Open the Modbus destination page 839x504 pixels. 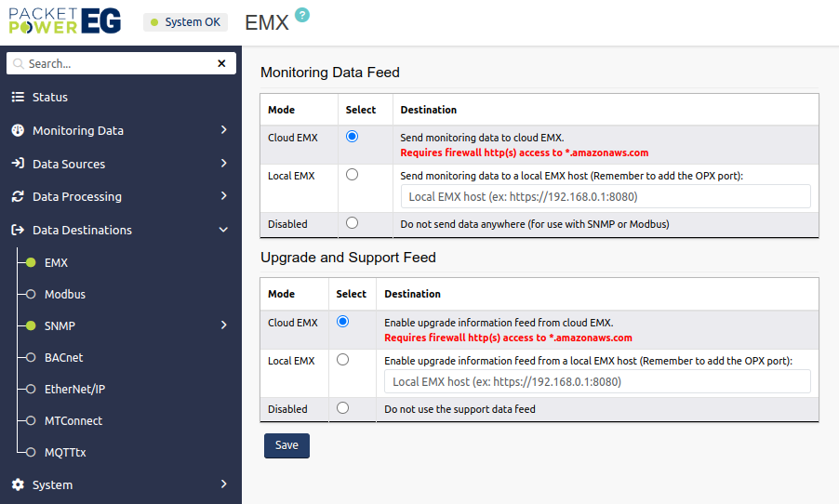pyautogui.click(x=65, y=294)
